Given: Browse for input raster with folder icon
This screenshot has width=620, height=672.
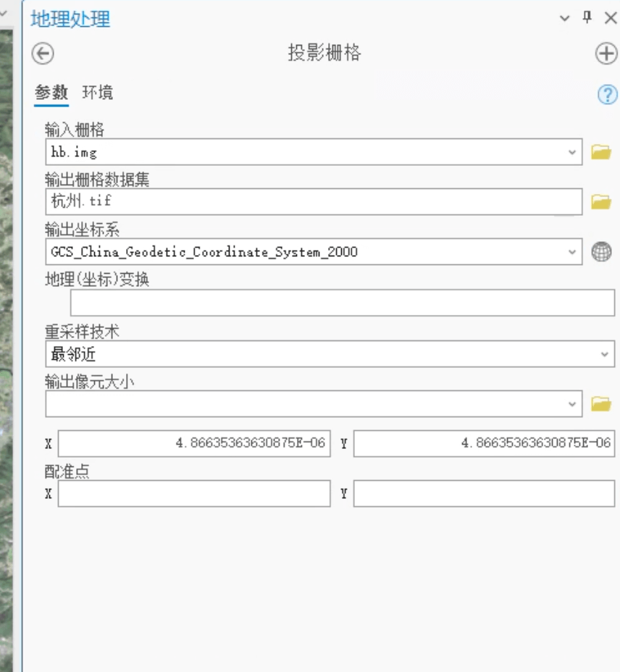Looking at the screenshot, I should click(x=600, y=152).
